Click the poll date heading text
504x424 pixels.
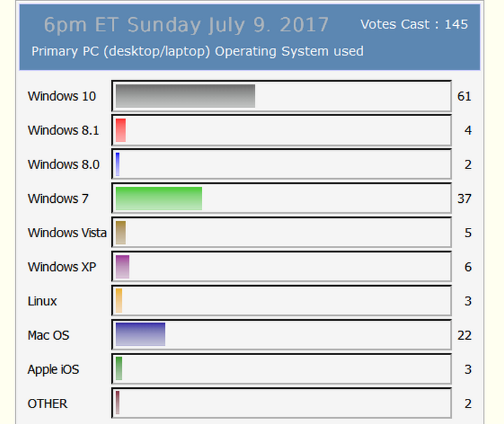pyautogui.click(x=186, y=25)
